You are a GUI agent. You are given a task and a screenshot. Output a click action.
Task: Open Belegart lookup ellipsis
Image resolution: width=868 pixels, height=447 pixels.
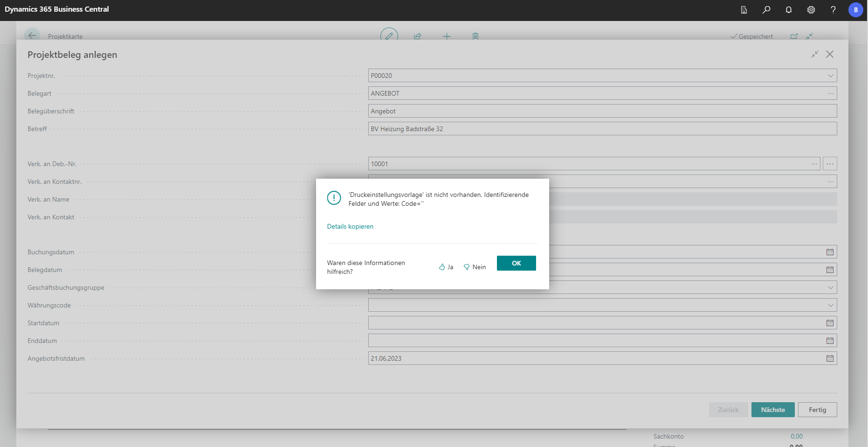point(830,93)
